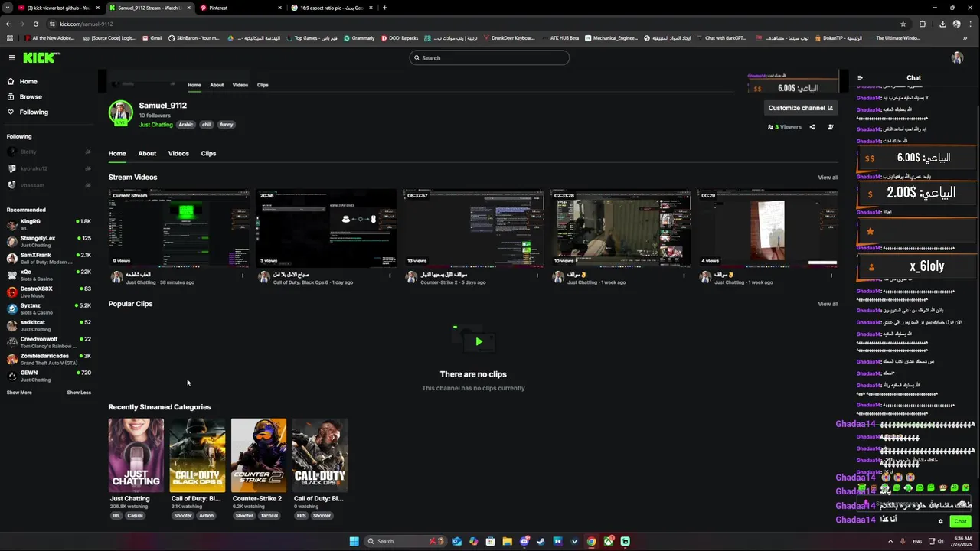Open StrangelyLex recommended channel
The image size is (980, 551).
click(49, 241)
